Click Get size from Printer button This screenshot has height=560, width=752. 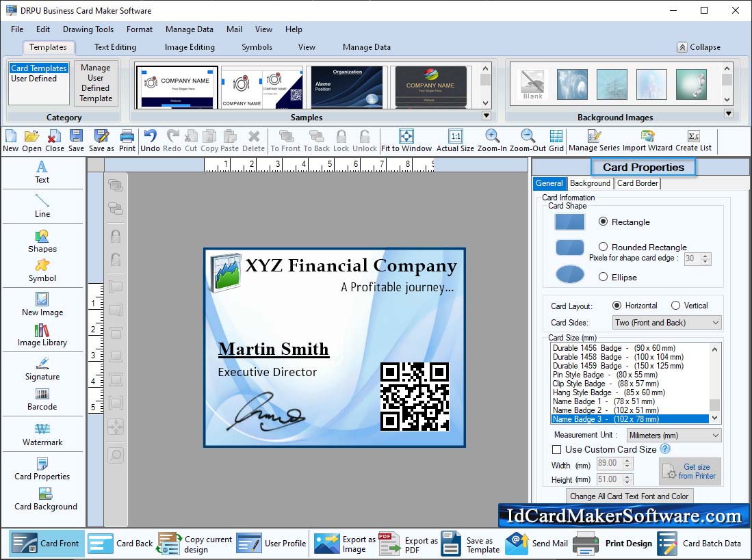pos(690,471)
